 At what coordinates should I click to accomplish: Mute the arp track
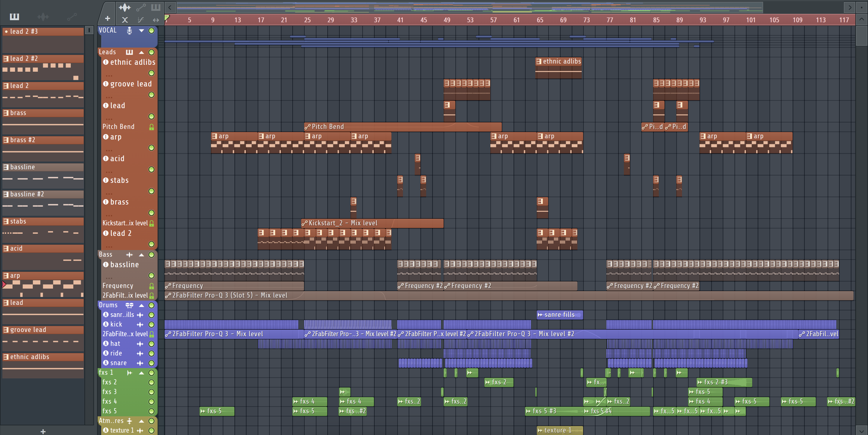(152, 148)
